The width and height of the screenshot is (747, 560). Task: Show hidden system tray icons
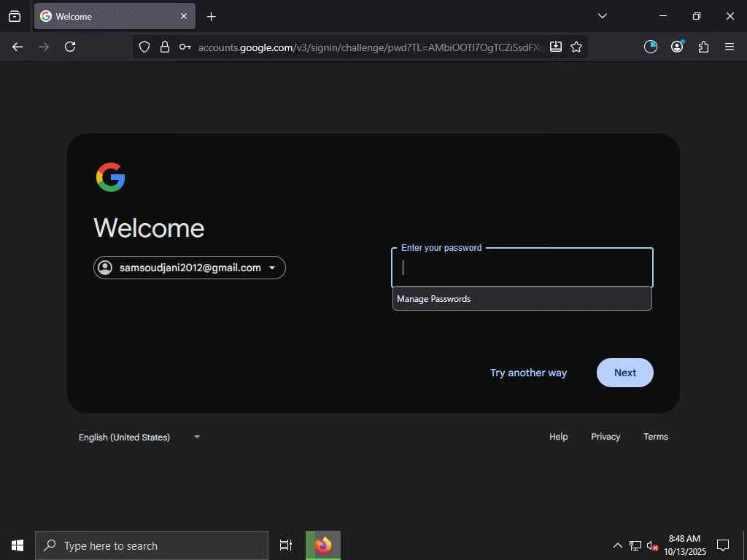[617, 545]
